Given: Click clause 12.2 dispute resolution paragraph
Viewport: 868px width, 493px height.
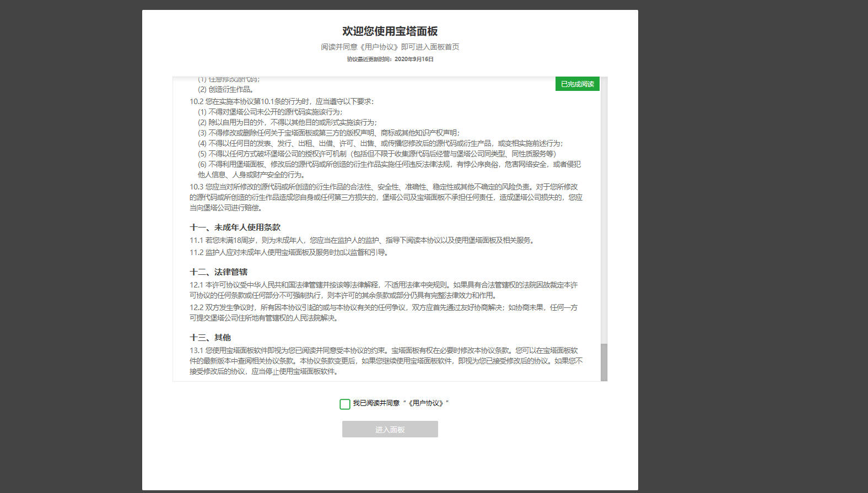Looking at the screenshot, I should coord(384,312).
